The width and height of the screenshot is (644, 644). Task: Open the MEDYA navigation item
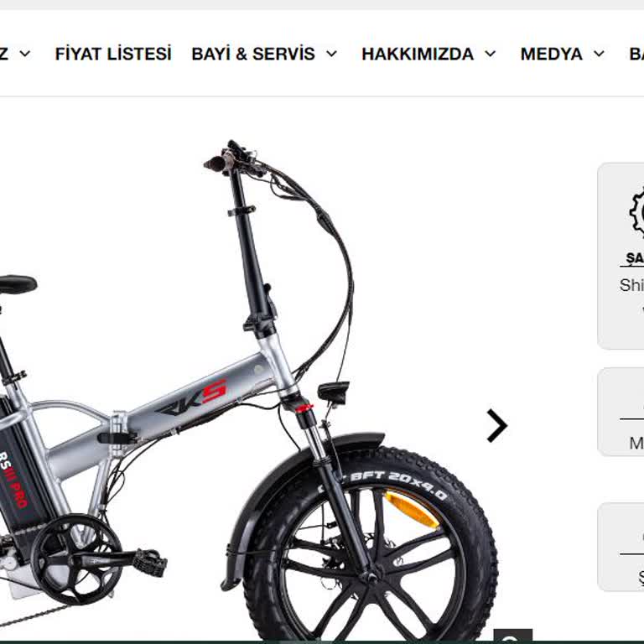tap(551, 54)
